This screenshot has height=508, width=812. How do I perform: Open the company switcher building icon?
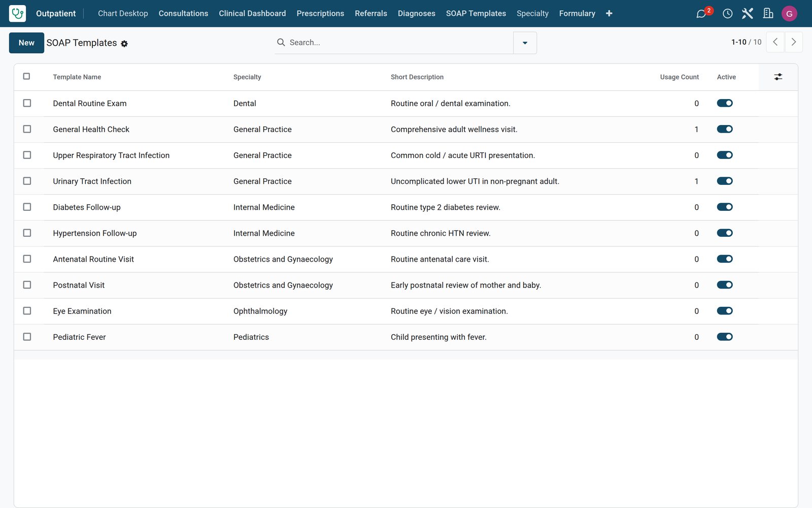pyautogui.click(x=768, y=14)
